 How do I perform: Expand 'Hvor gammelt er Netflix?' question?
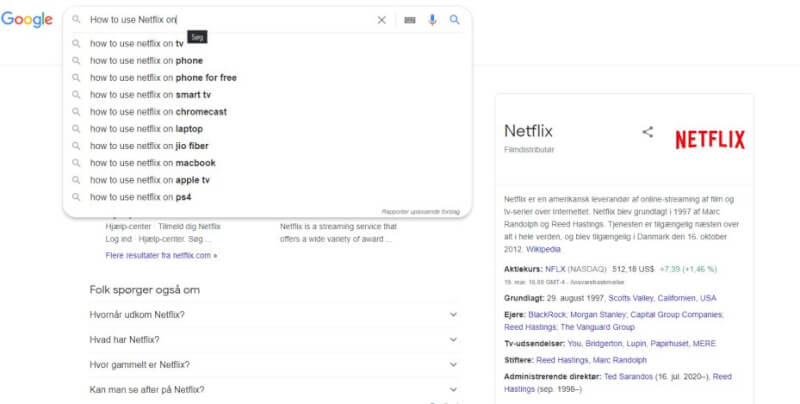(273, 365)
